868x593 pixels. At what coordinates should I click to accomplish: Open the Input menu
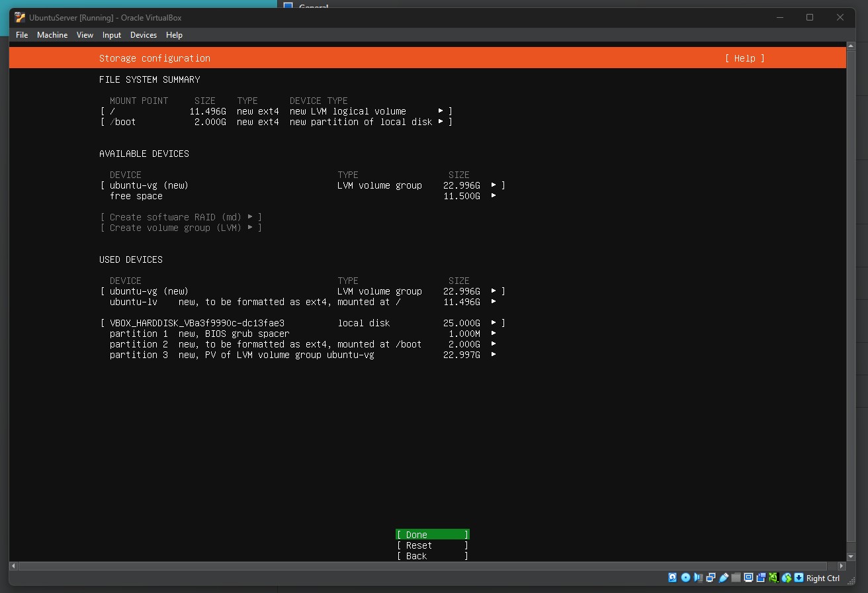[111, 35]
